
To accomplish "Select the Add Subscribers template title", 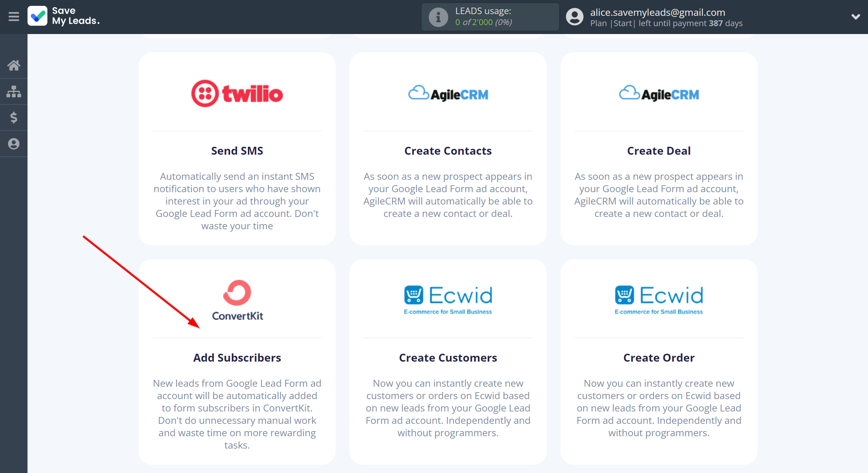I will (237, 358).
